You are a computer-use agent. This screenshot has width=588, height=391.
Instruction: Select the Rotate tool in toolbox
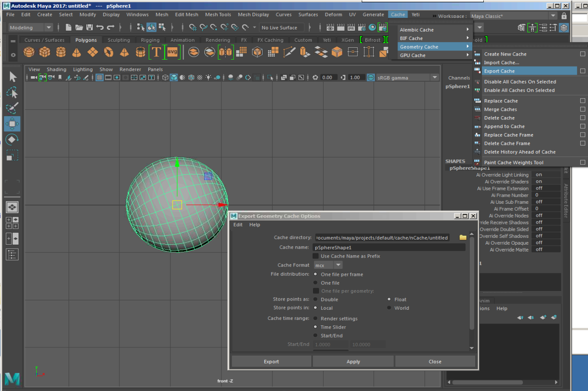(12, 139)
